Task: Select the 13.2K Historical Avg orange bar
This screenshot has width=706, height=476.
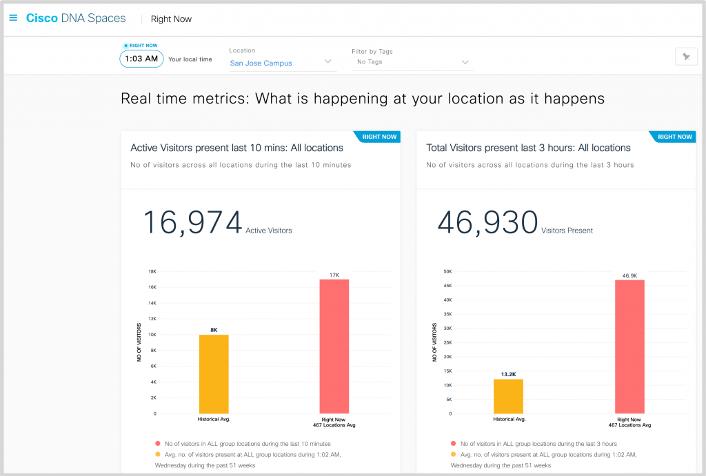Action: click(x=508, y=395)
